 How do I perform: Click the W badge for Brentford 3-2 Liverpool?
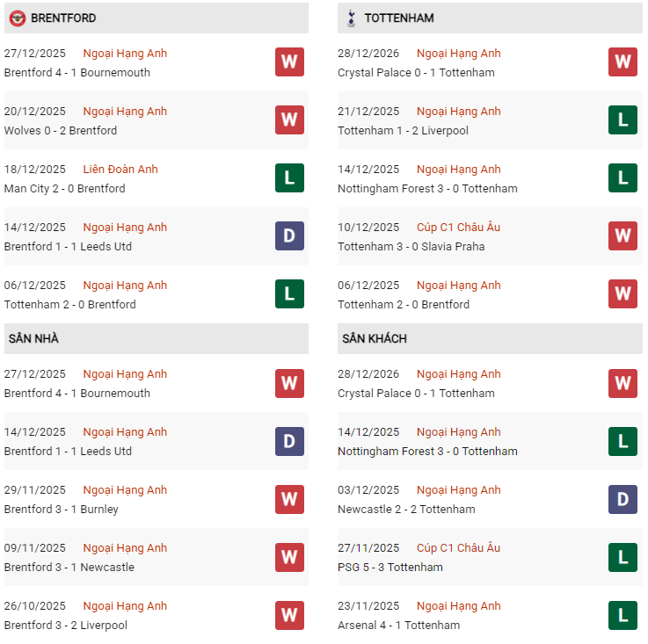pyautogui.click(x=289, y=615)
